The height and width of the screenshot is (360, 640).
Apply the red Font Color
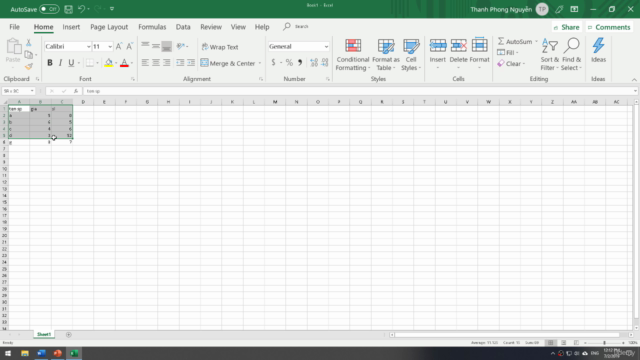coord(124,63)
